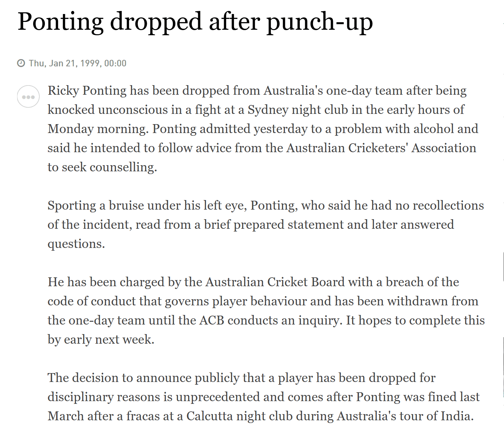Click 'Monday morning.' in the first paragraph
The width and height of the screenshot is (504, 436).
coord(98,129)
